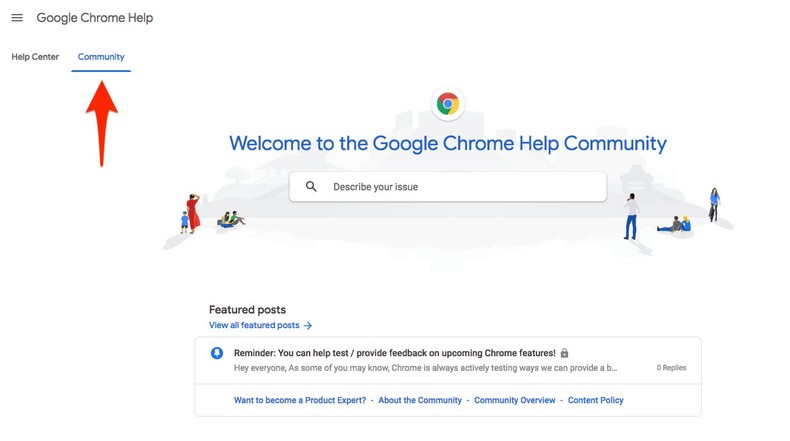Image resolution: width=790 pixels, height=441 pixels.
Task: Click the Featured posts section heading
Action: coord(247,310)
